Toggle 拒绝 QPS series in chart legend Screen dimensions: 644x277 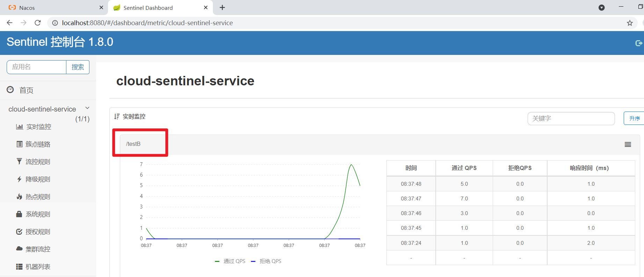pos(266,261)
